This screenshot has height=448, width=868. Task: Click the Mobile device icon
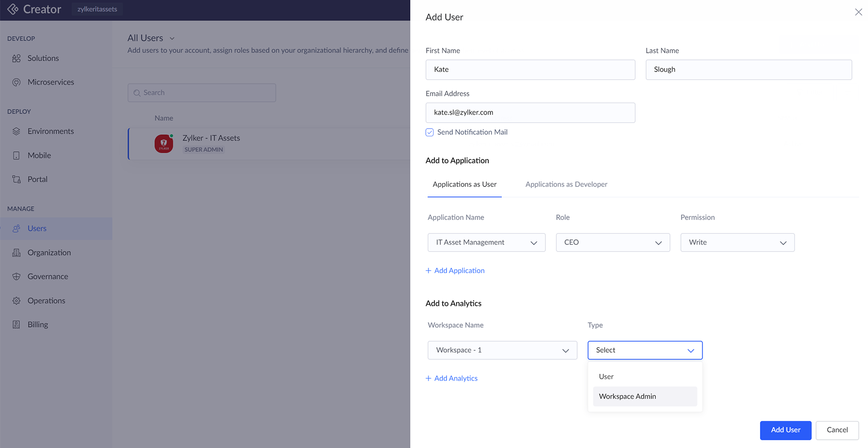tap(16, 156)
